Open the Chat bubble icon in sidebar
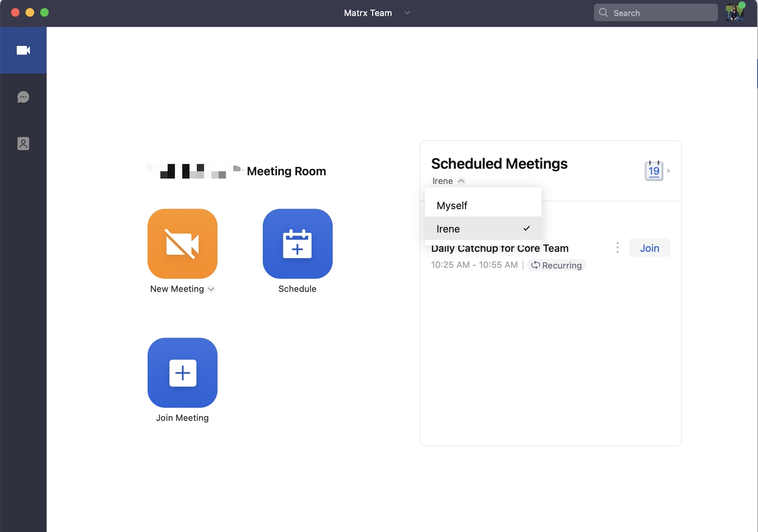The width and height of the screenshot is (758, 532). tap(23, 97)
